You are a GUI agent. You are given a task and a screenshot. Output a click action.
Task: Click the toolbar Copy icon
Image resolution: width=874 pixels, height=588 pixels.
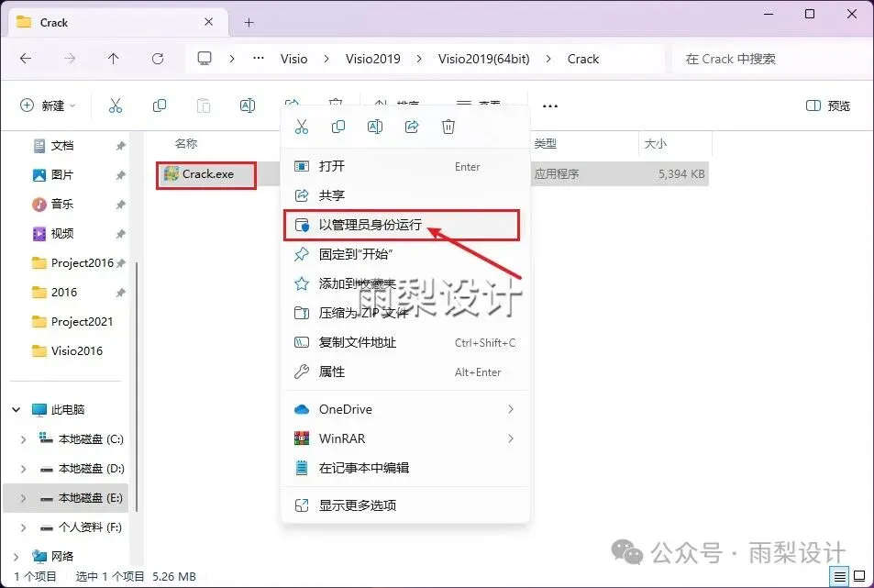point(160,105)
